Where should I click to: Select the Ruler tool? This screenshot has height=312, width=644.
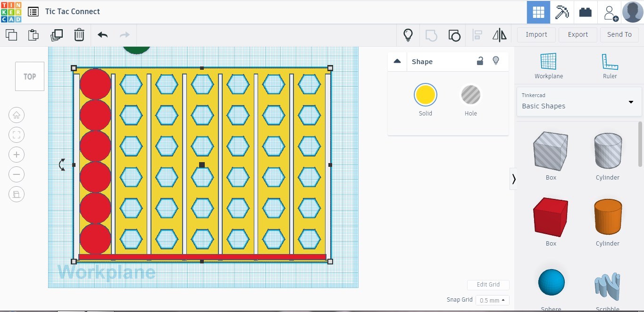(x=610, y=66)
